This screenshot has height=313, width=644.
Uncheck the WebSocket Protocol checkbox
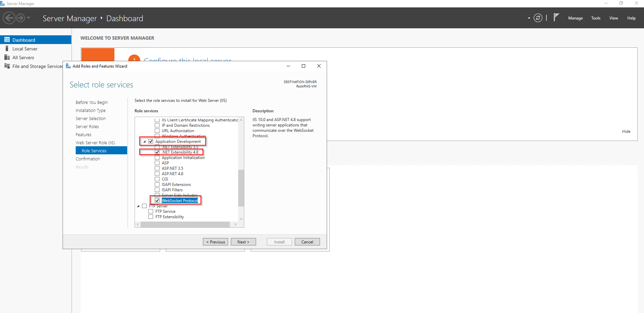tap(157, 201)
